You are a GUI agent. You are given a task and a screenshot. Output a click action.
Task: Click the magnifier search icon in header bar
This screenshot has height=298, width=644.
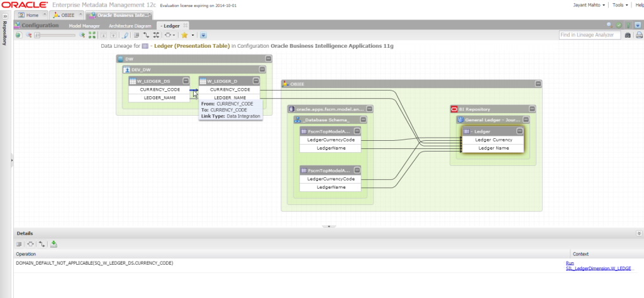(609, 25)
